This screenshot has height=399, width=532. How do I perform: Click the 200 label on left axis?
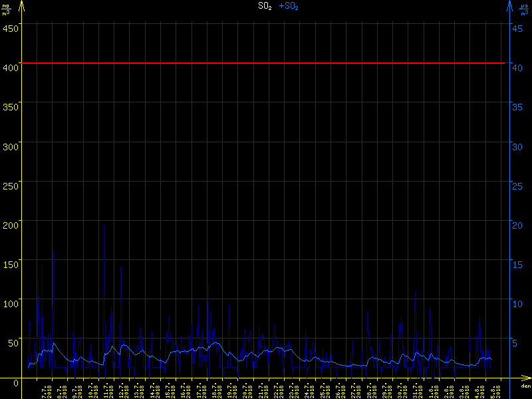(x=10, y=224)
